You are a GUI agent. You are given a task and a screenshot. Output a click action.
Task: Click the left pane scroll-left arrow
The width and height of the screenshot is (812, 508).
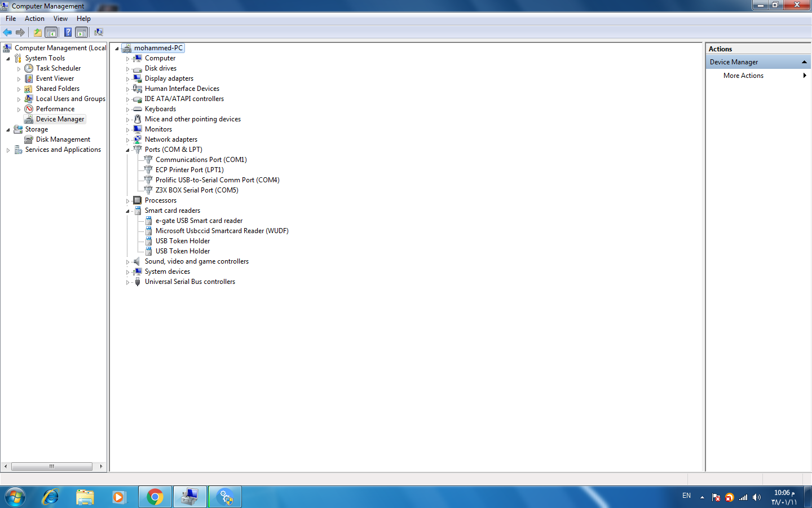[x=6, y=466]
